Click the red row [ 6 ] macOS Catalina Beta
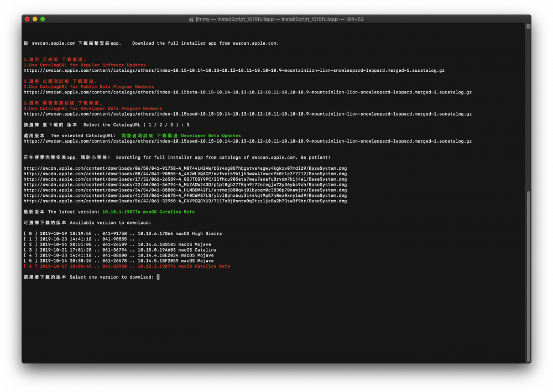Image resolution: width=553 pixels, height=392 pixels. pos(127,266)
